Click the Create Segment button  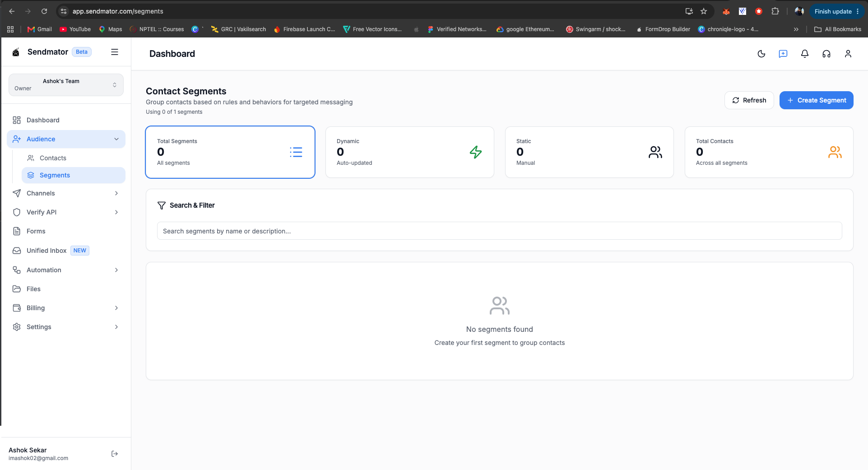point(816,100)
